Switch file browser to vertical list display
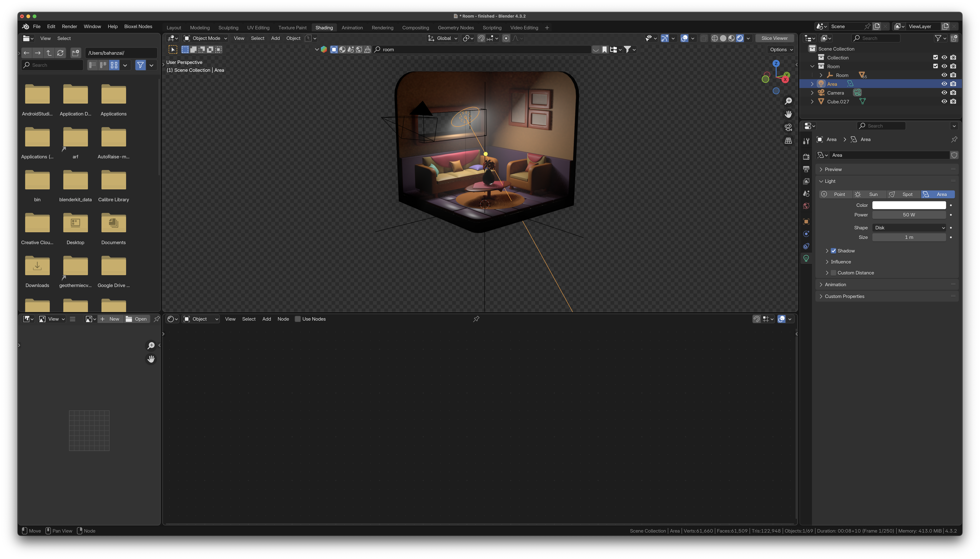The image size is (980, 559). (x=93, y=65)
